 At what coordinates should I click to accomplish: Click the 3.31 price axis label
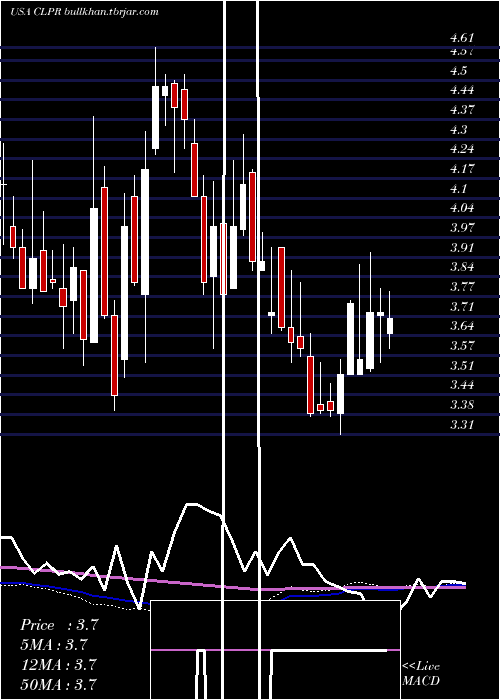click(x=462, y=424)
